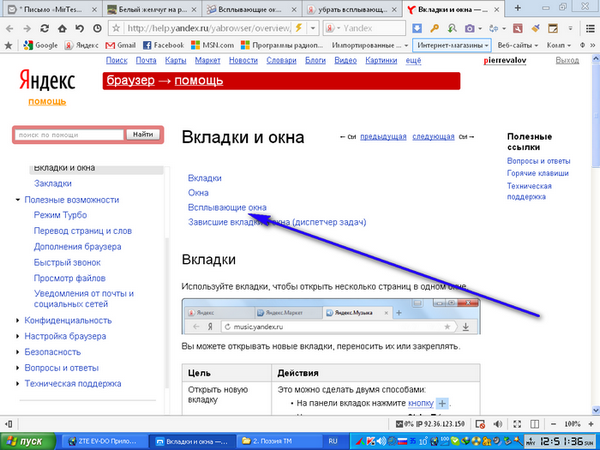Viewport: 600px width, 450px height.
Task: Switch to the Письмо MirTes tab
Action: (51, 9)
